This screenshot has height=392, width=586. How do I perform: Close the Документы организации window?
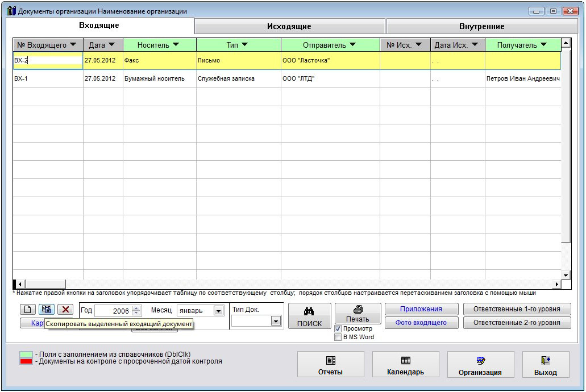(570, 11)
